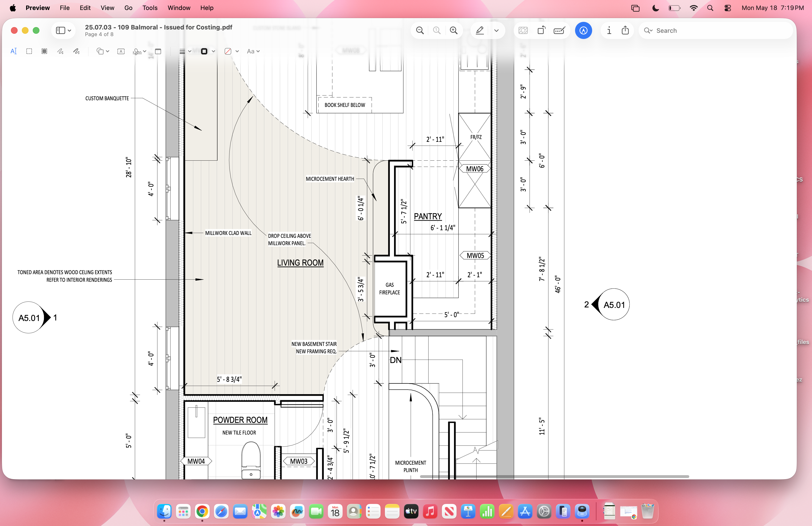Zoom out of the PDF
The image size is (812, 526).
pos(420,30)
